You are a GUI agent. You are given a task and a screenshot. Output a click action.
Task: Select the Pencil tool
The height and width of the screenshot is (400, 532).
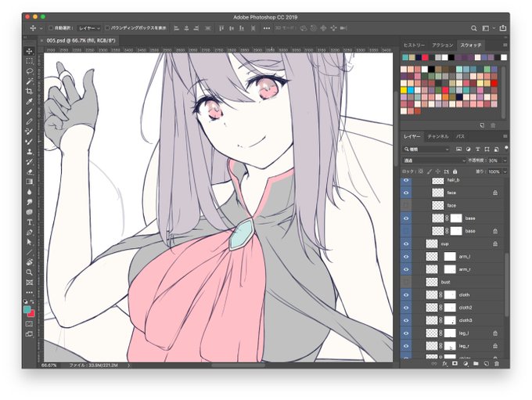30,121
